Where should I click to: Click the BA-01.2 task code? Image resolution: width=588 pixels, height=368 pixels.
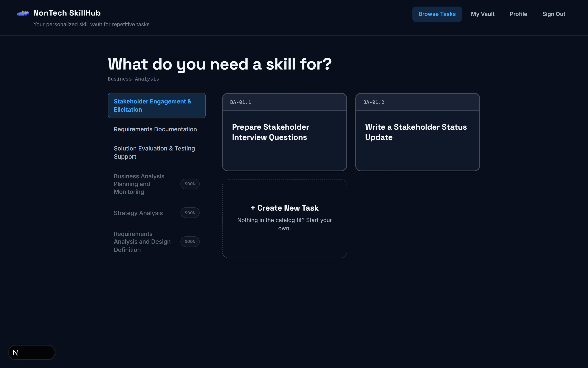pyautogui.click(x=374, y=102)
